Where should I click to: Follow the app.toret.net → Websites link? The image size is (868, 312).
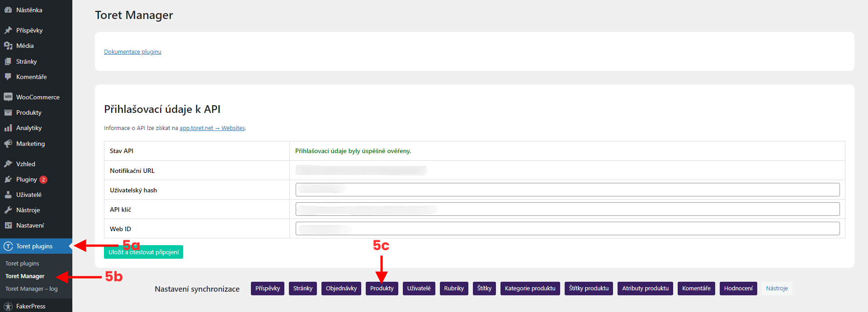pos(212,128)
